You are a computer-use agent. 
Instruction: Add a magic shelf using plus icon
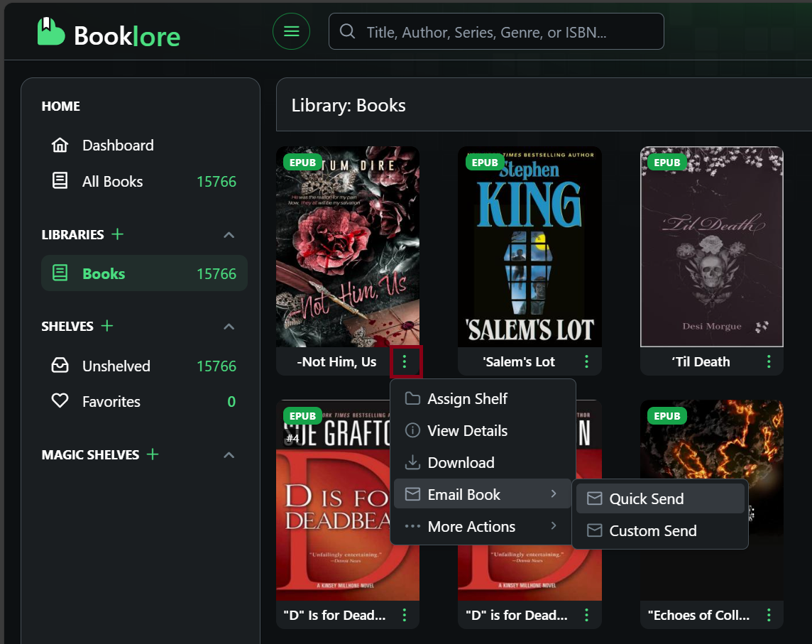click(x=153, y=454)
